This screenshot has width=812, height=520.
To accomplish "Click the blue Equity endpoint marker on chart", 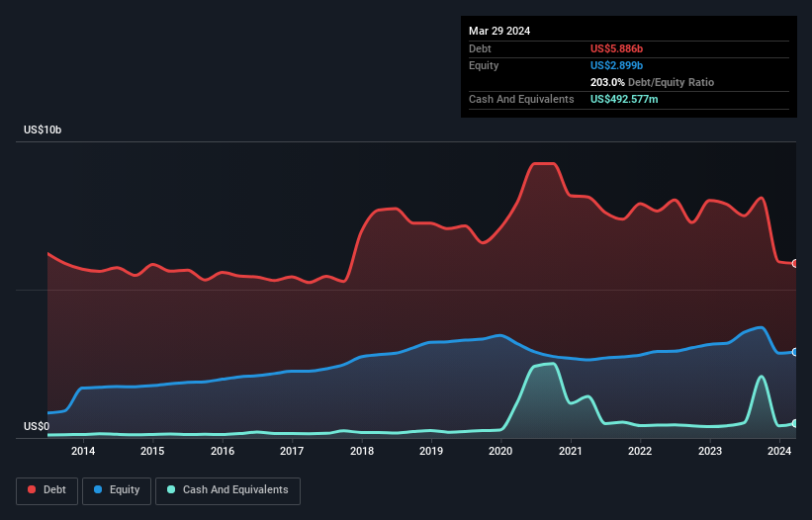I will (x=795, y=352).
